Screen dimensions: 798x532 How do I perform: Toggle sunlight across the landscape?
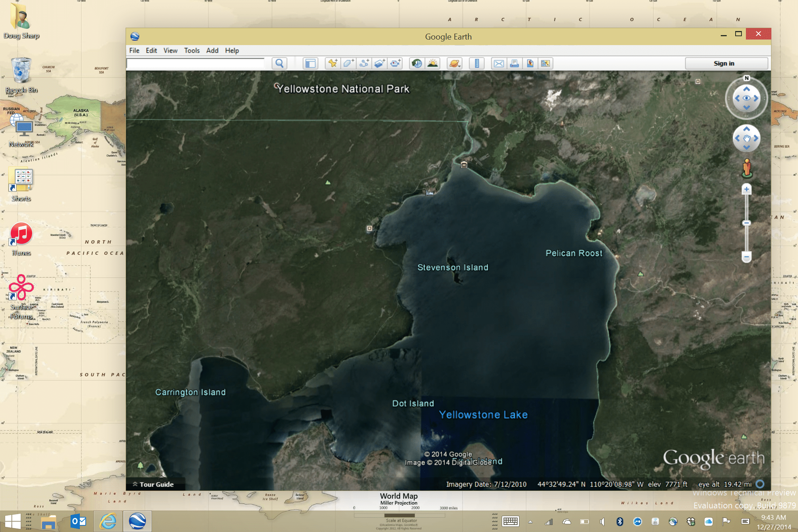pyautogui.click(x=433, y=64)
